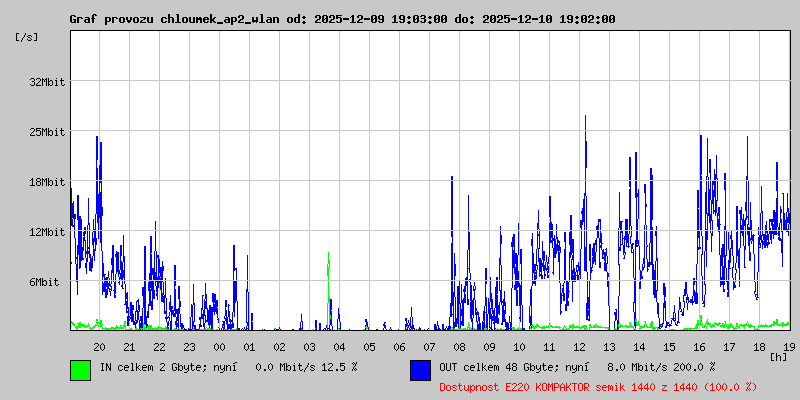Click the green IN spike near 03:40

[x=329, y=289]
